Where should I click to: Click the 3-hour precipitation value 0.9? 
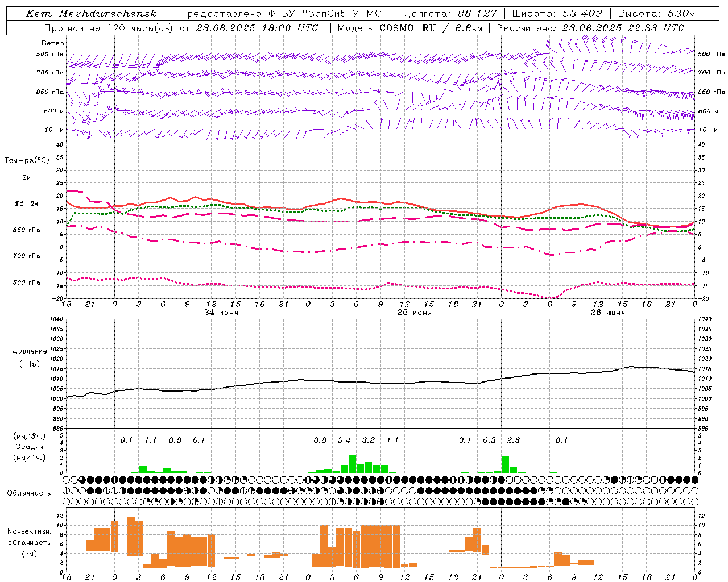pos(175,440)
